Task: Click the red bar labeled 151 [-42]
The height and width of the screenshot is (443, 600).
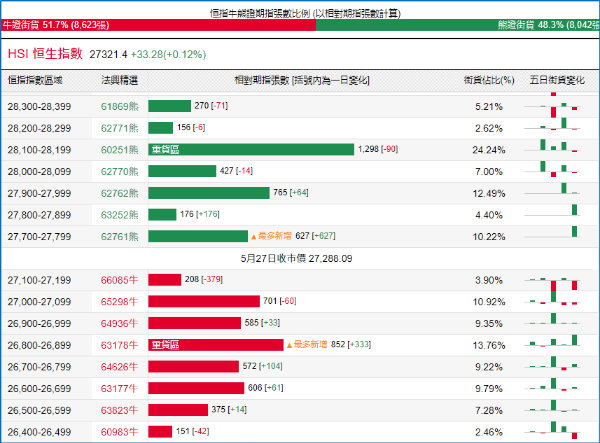Action: tap(160, 432)
